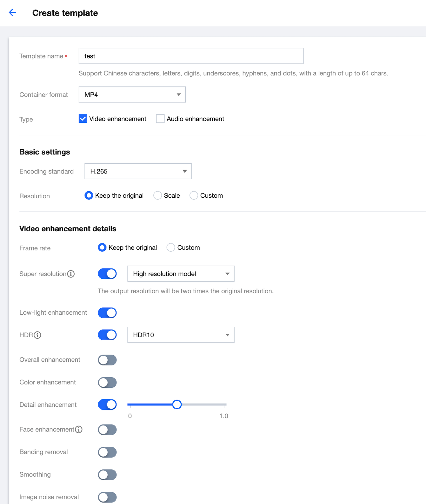Click the Face enhancement info icon
This screenshot has height=504, width=426.
pyautogui.click(x=79, y=430)
